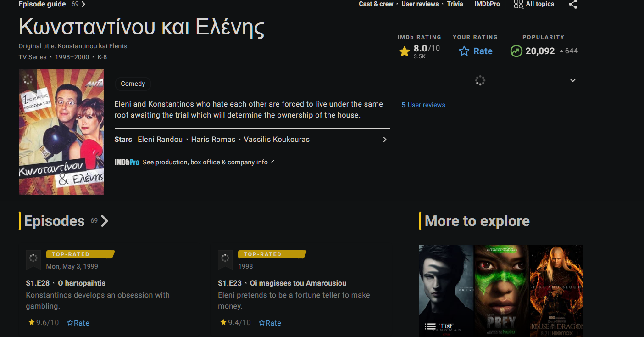This screenshot has width=644, height=337.
Task: Add episode S1.E28 to watchlist
Action: [x=33, y=260]
